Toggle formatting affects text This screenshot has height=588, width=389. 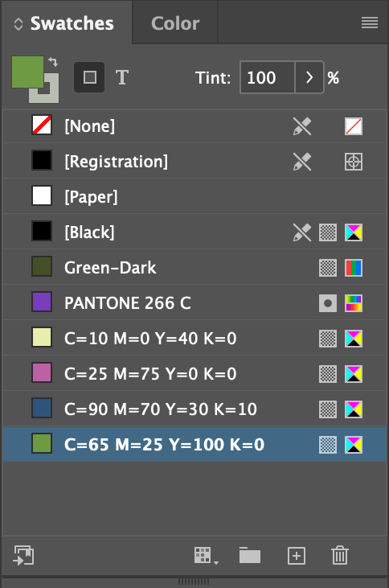pyautogui.click(x=122, y=78)
